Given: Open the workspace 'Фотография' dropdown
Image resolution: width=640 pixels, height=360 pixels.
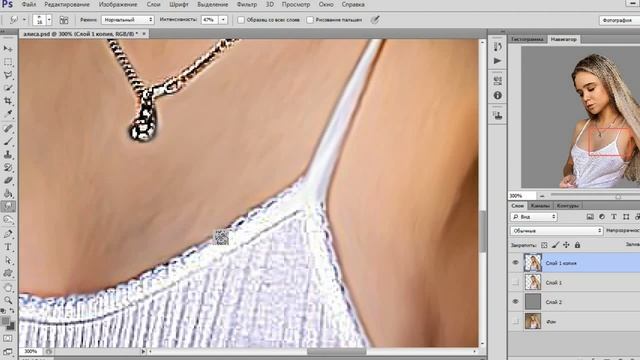Looking at the screenshot, I should point(619,20).
